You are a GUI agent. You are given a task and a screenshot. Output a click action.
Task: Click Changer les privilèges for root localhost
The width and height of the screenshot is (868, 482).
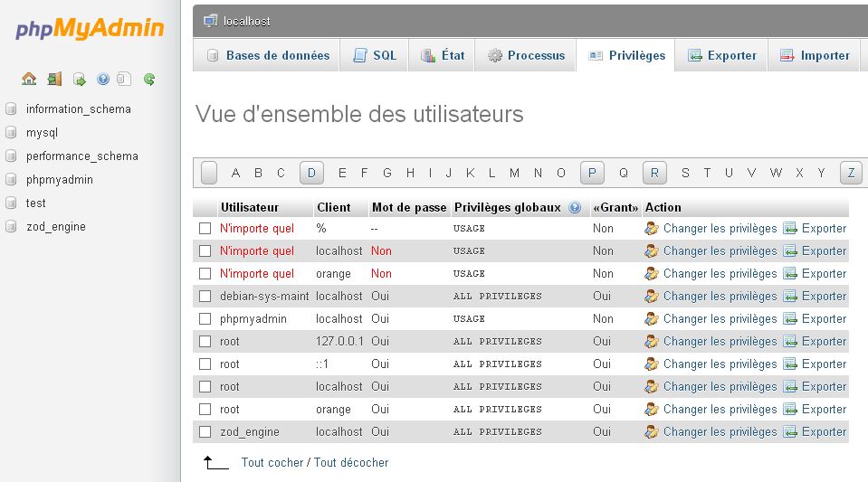click(720, 386)
